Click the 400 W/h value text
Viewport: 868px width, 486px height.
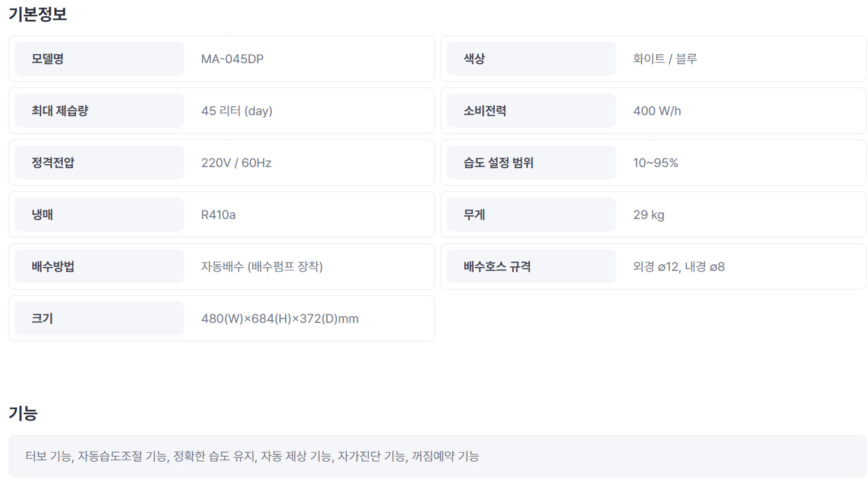point(657,111)
